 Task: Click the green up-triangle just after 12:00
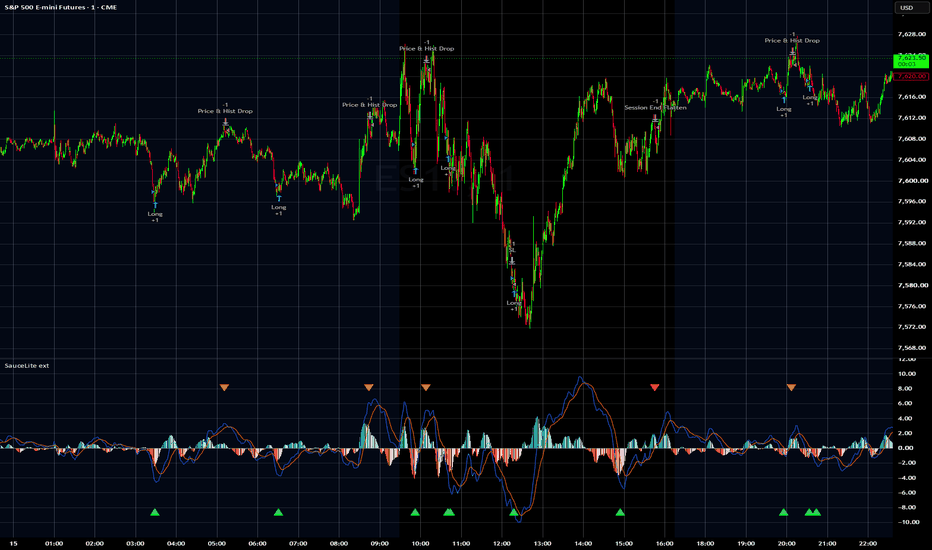coord(514,512)
